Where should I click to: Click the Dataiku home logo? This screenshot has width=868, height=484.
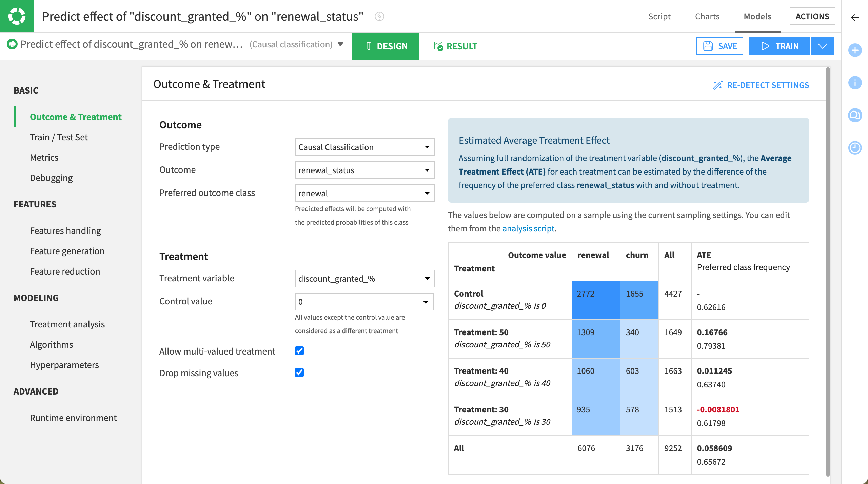17,16
